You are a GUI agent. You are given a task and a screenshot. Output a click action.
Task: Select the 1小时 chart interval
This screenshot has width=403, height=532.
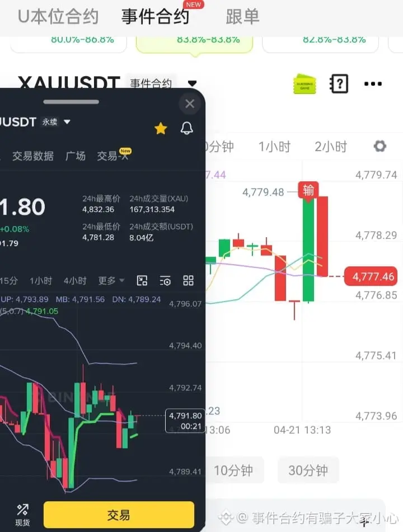(274, 147)
